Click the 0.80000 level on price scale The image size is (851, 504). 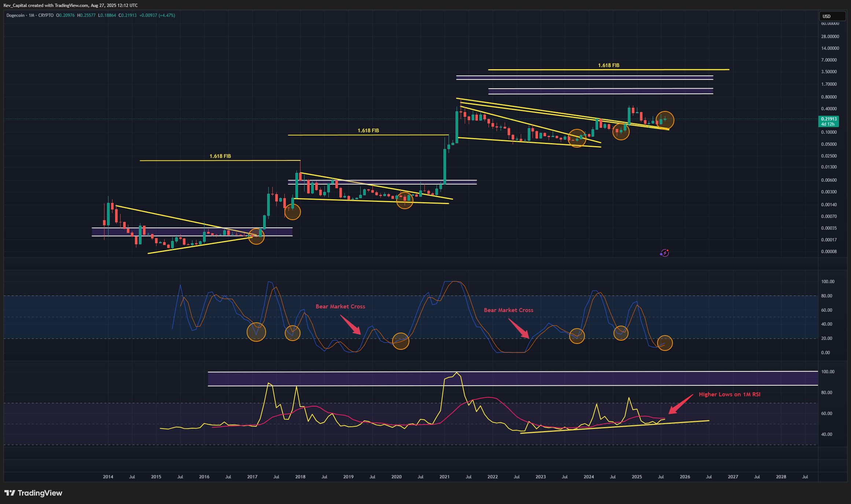coord(829,97)
